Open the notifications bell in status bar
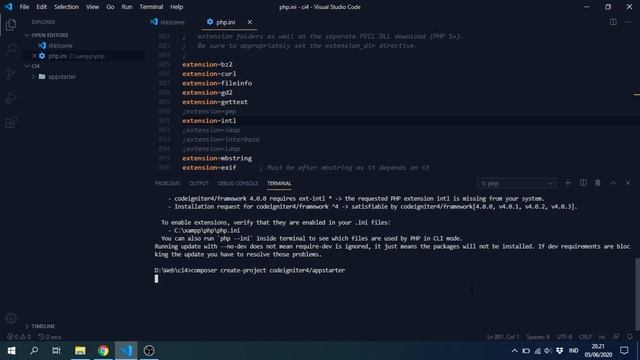The height and width of the screenshot is (360, 640). pyautogui.click(x=629, y=337)
